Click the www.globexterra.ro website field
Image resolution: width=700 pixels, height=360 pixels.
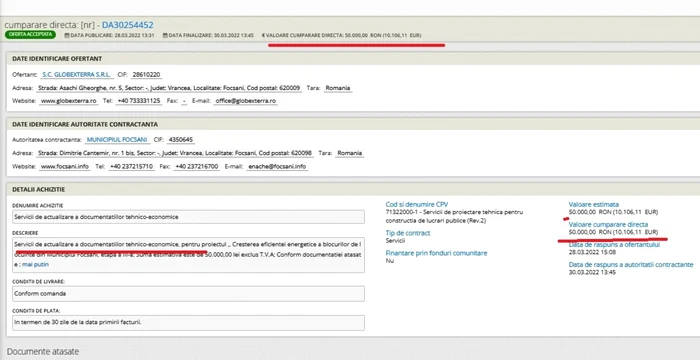(x=69, y=101)
